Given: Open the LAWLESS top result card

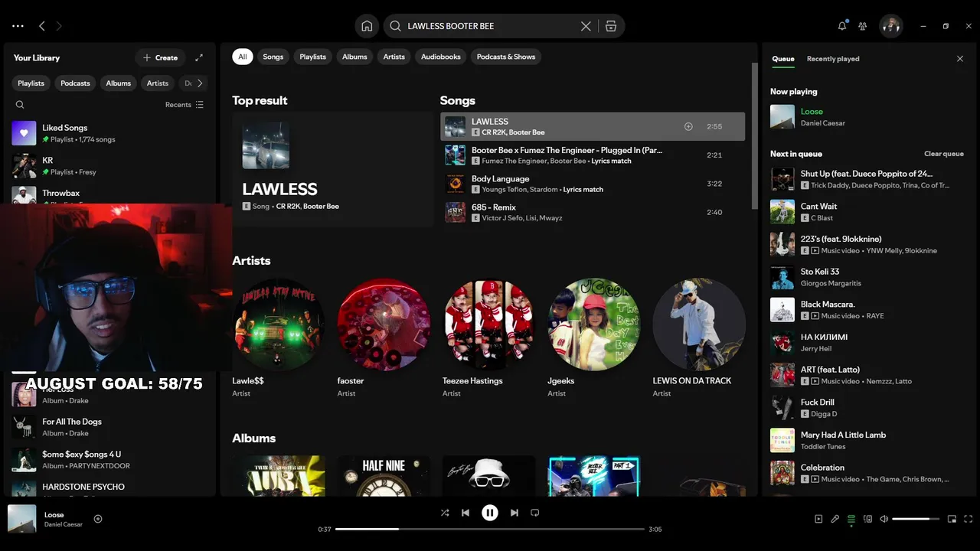Looking at the screenshot, I should pos(333,170).
